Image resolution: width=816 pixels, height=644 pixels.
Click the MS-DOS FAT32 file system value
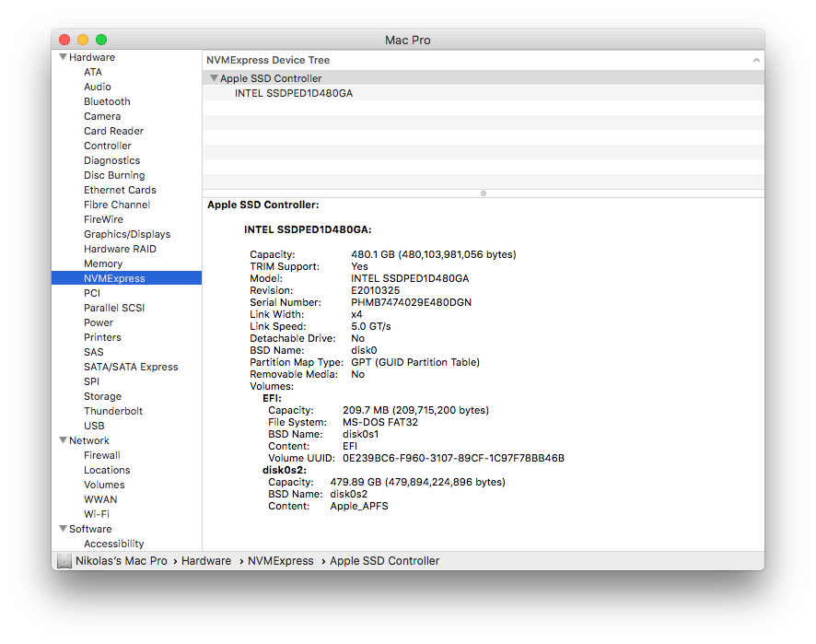(379, 422)
